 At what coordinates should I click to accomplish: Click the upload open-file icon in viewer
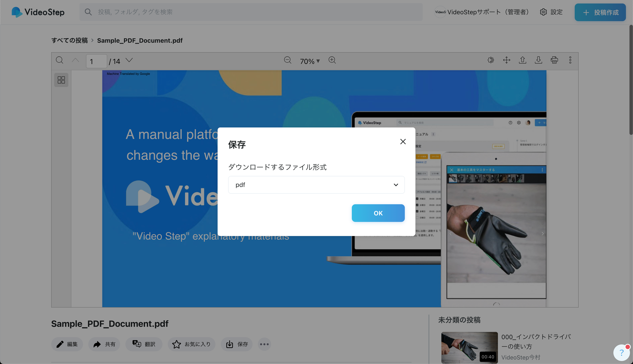pos(523,60)
